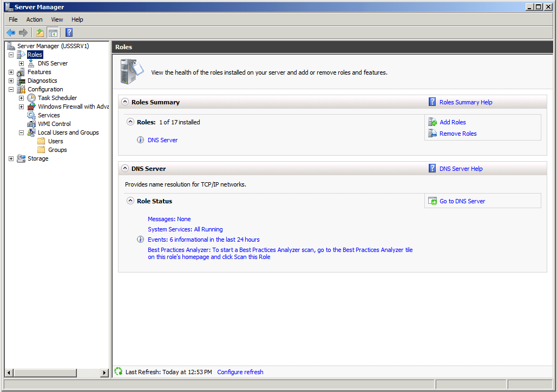Open the DNS Server Help link
This screenshot has height=392, width=557.
pyautogui.click(x=461, y=169)
